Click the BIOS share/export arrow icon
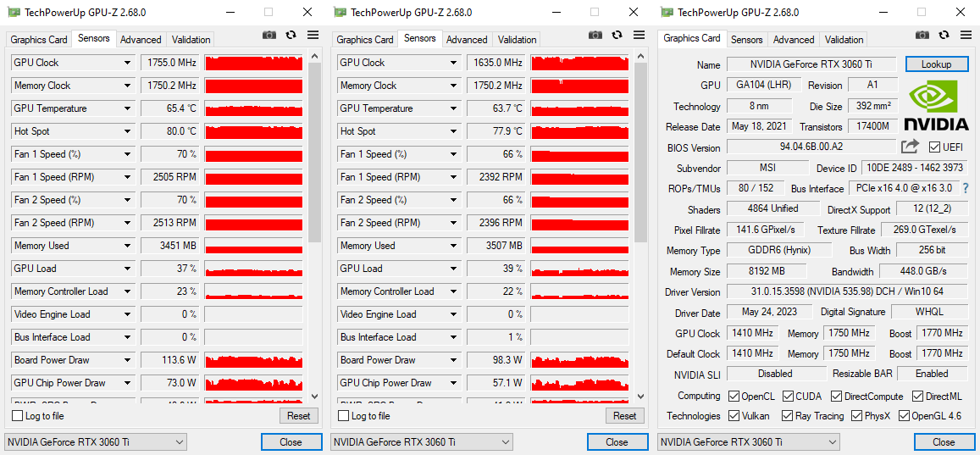Screen dimensions: 980x455 910,147
